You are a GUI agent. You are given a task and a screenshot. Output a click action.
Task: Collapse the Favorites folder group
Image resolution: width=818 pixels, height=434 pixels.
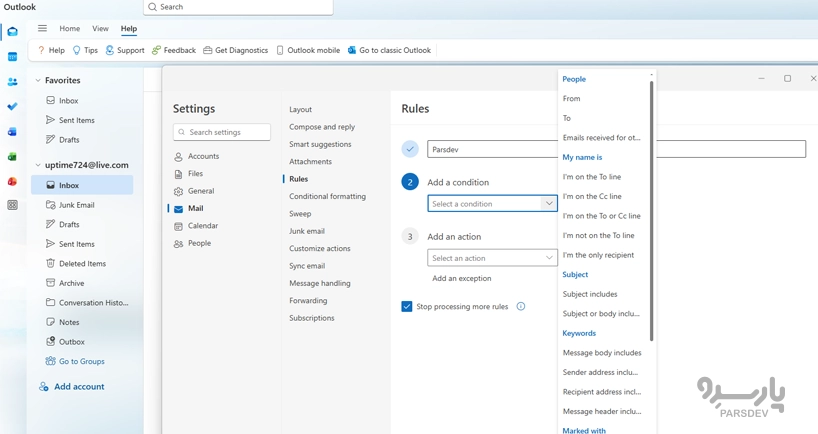pyautogui.click(x=38, y=81)
